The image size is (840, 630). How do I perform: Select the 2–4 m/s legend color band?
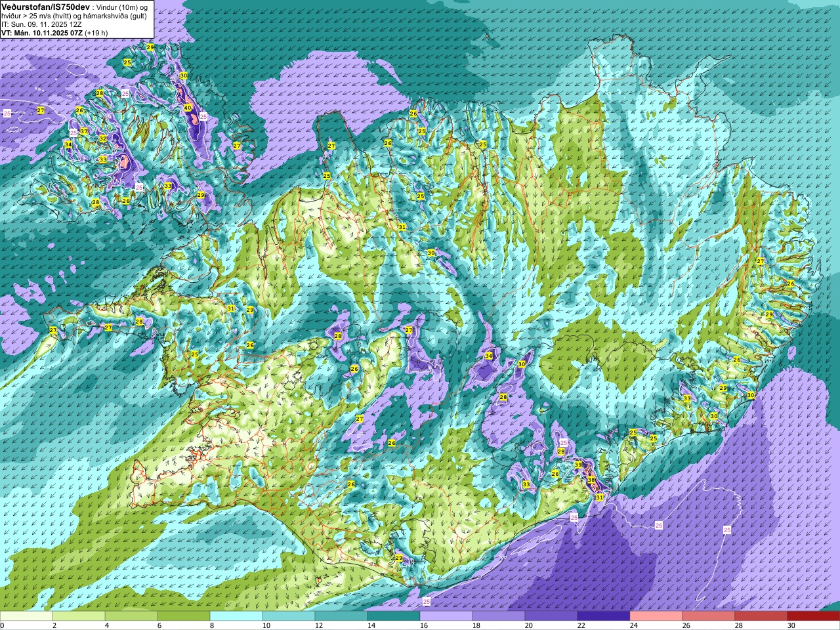(x=79, y=616)
